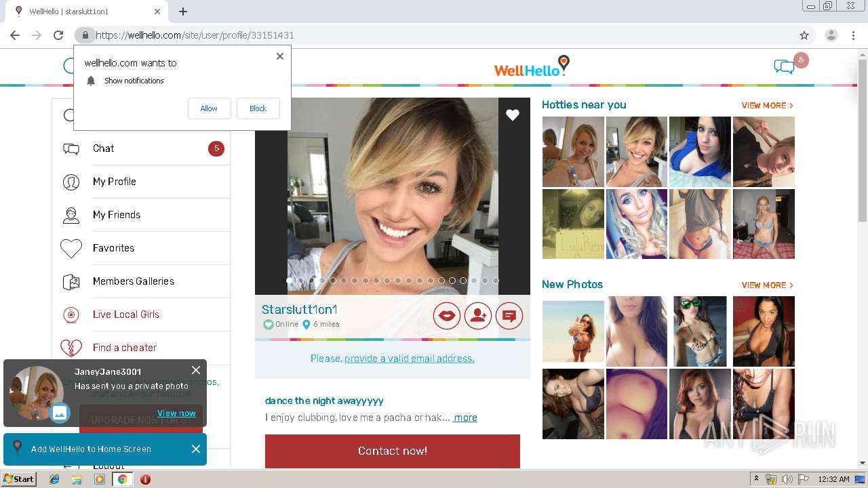
Task: Open the Windows Start menu
Action: pyautogui.click(x=19, y=479)
